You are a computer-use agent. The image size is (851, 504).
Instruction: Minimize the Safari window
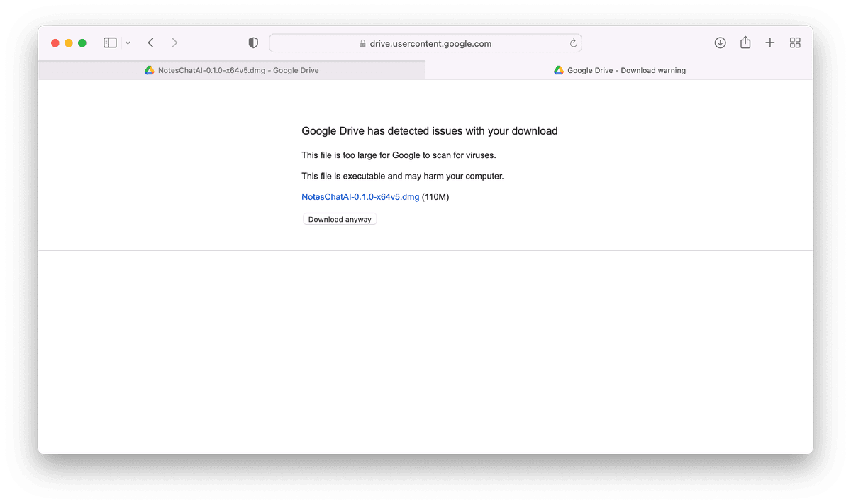click(x=69, y=43)
